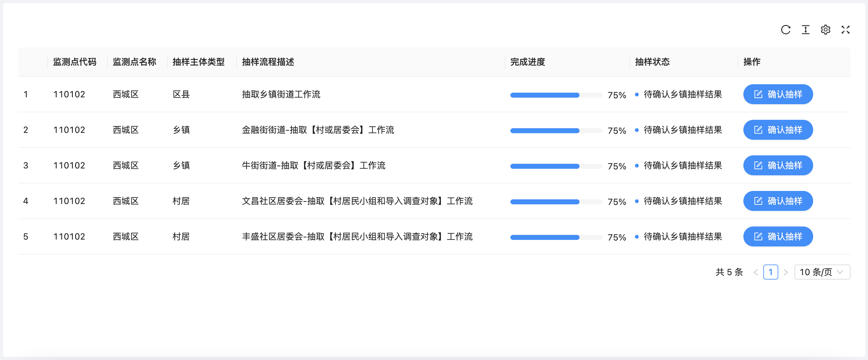
Task: Select page 1 in pagination
Action: tap(770, 272)
